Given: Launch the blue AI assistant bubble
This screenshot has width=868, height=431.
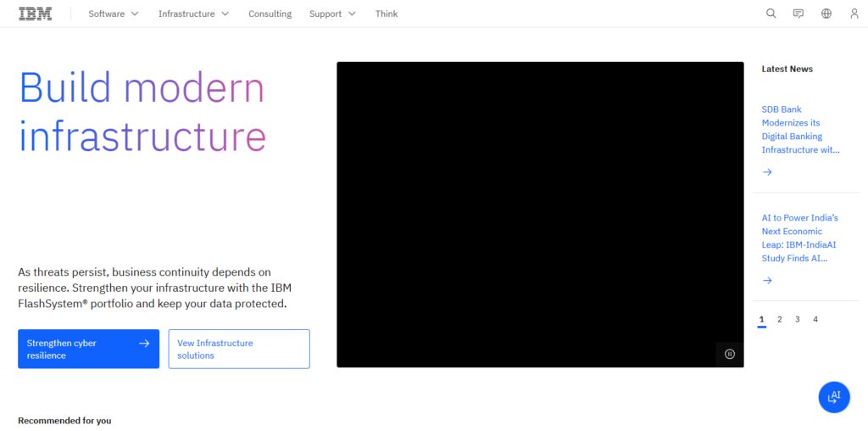Looking at the screenshot, I should [834, 397].
